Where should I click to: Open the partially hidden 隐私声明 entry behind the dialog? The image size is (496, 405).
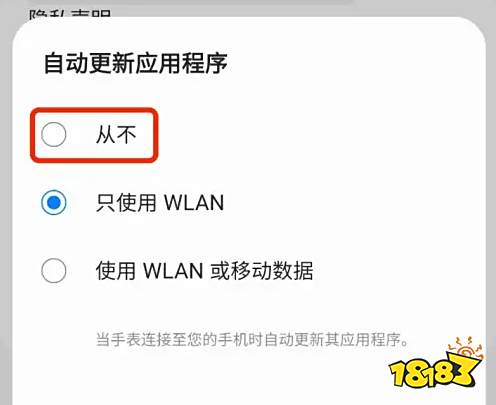click(x=70, y=13)
